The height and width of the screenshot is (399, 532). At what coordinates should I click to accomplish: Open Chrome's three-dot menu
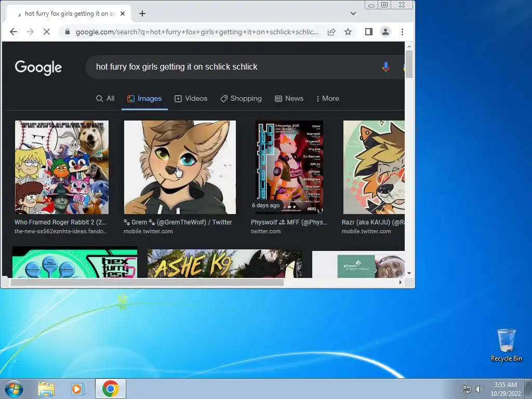[403, 32]
